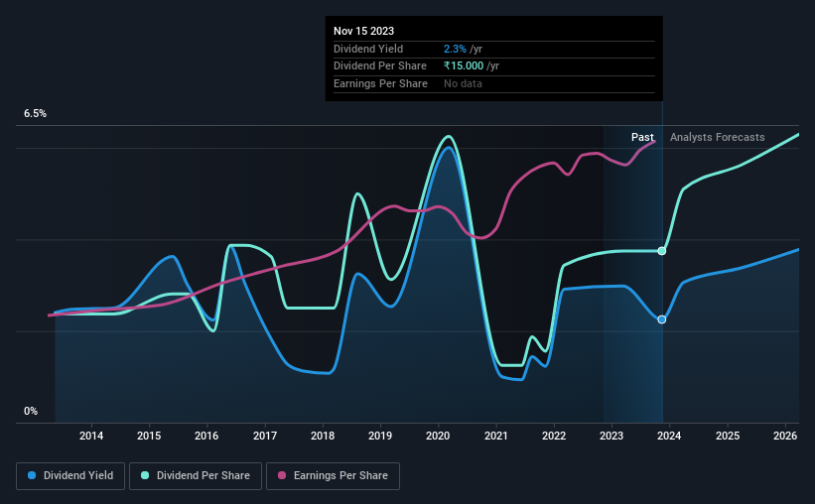Click the No data earnings value

pos(463,83)
